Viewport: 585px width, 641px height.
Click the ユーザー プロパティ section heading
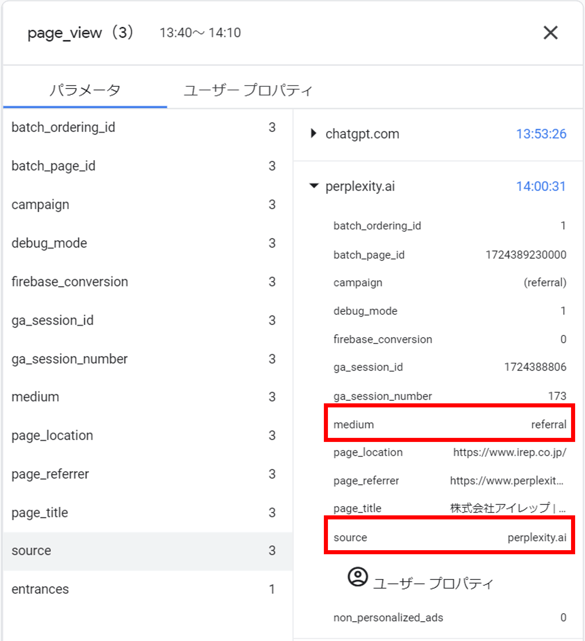[433, 583]
